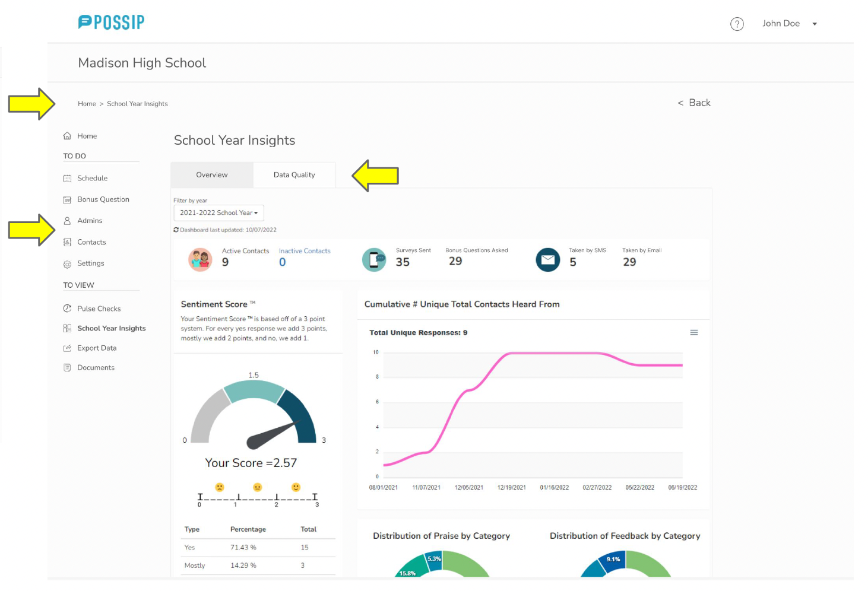Go back using the Back link
Image resolution: width=868 pixels, height=591 pixels.
click(694, 103)
